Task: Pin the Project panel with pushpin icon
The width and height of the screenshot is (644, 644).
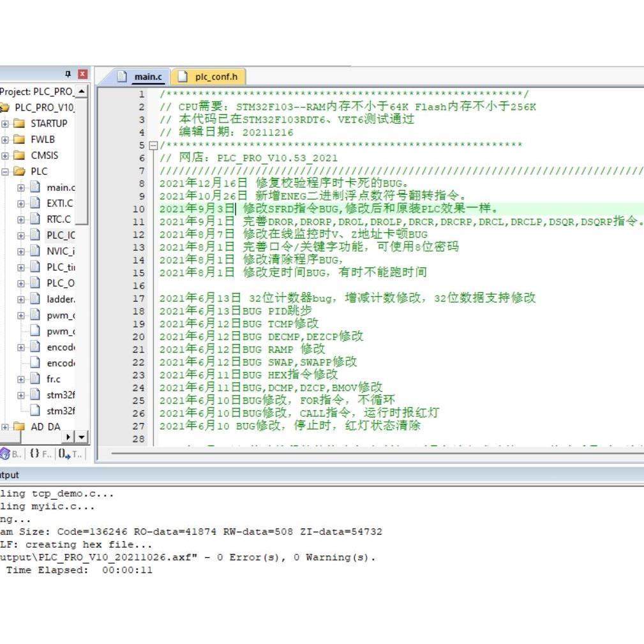Action: point(68,74)
